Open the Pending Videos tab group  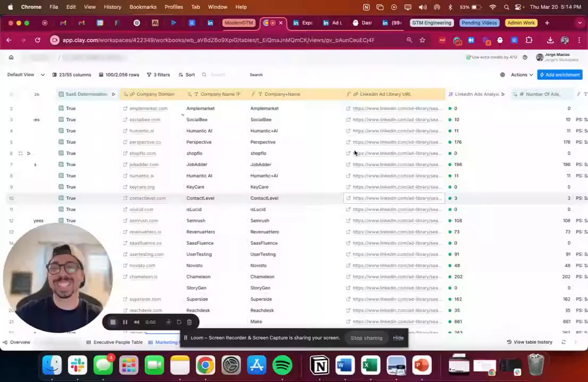pos(479,23)
